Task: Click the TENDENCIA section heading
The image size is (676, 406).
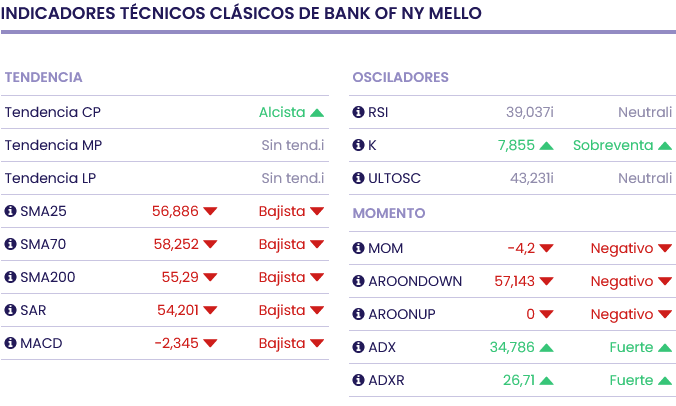Action: point(43,77)
